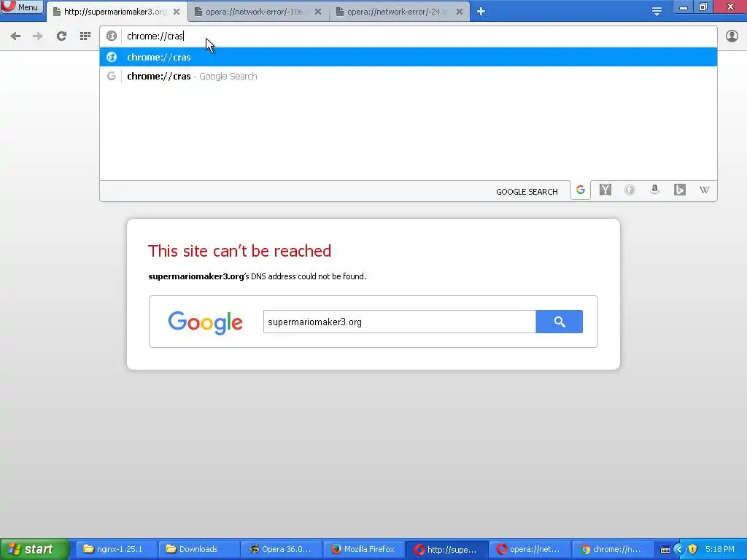Select Yahoo search engine icon
The width and height of the screenshot is (747, 560).
[605, 190]
